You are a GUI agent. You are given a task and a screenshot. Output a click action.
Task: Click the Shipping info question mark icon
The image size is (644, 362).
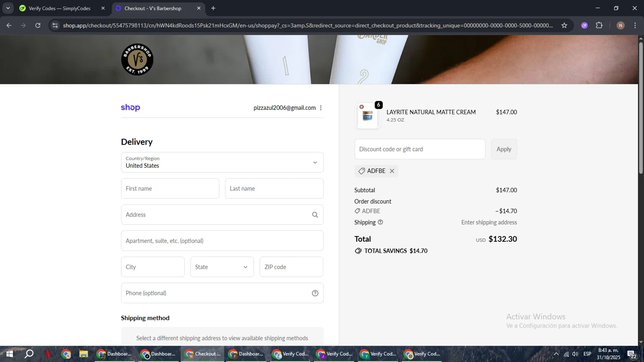[x=380, y=222]
